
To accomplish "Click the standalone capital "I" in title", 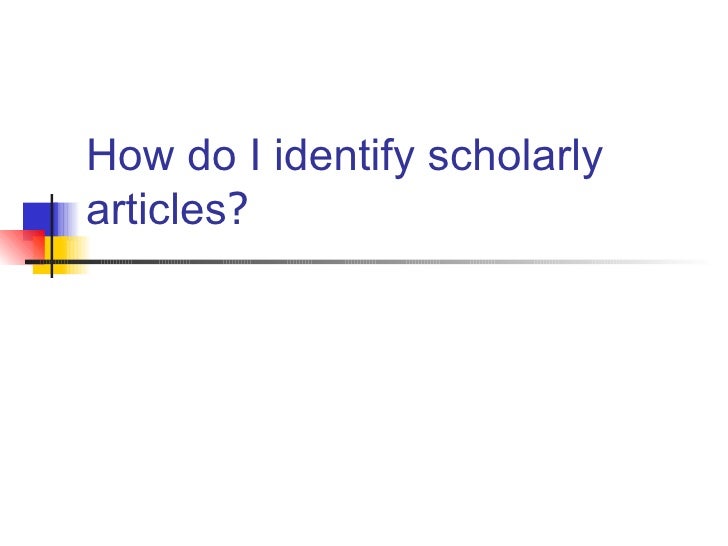I will pyautogui.click(x=255, y=155).
